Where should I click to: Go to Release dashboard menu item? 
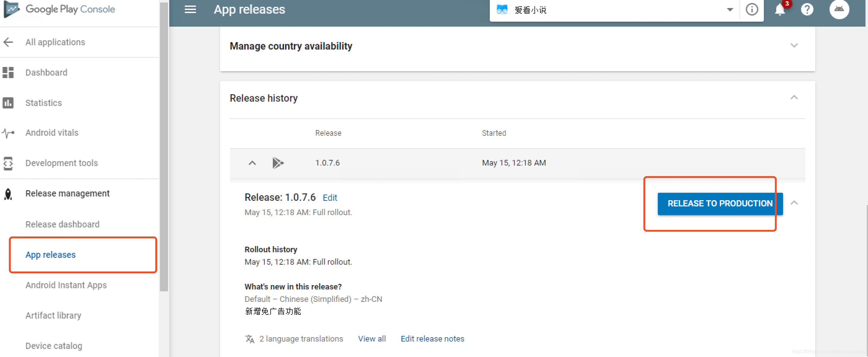[62, 224]
